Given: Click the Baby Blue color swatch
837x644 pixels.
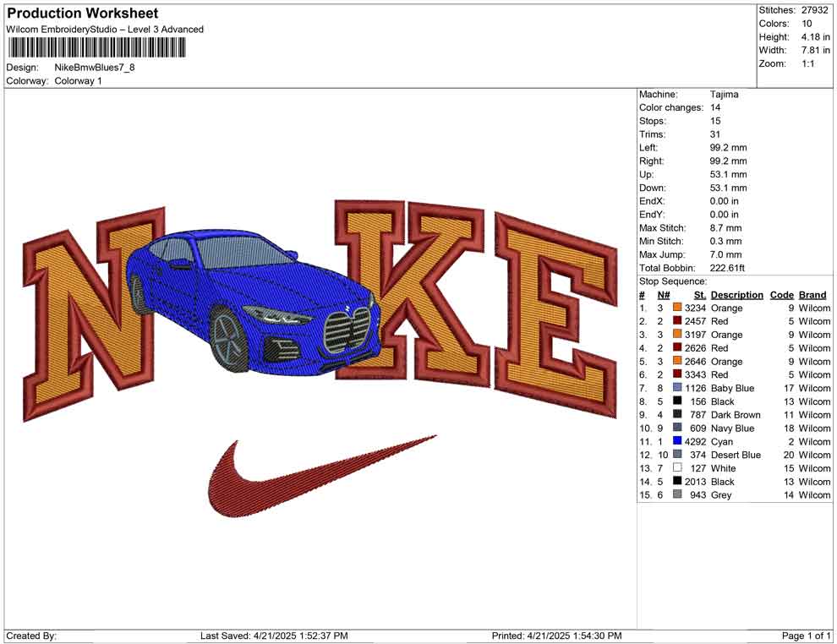Looking at the screenshot, I should click(677, 387).
